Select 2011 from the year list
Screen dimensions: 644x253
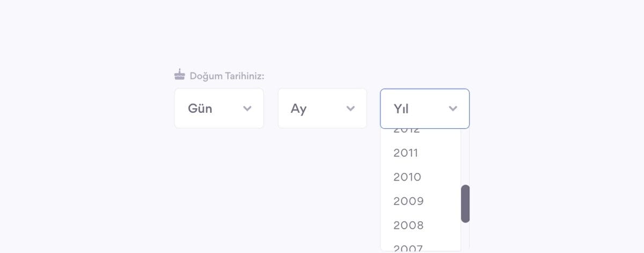406,153
